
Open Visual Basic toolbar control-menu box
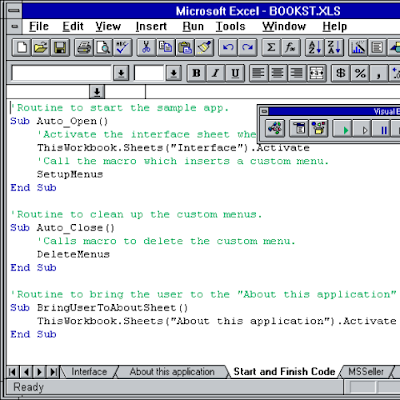tap(264, 111)
